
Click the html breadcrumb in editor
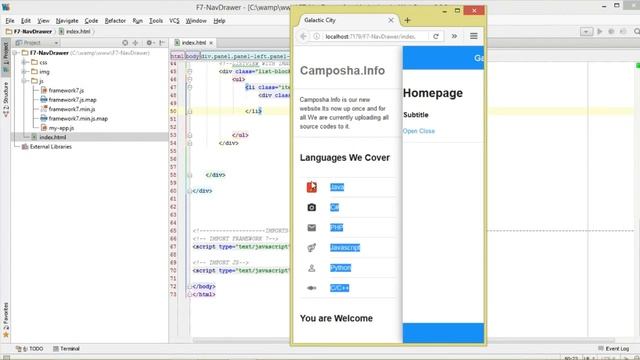(x=177, y=56)
